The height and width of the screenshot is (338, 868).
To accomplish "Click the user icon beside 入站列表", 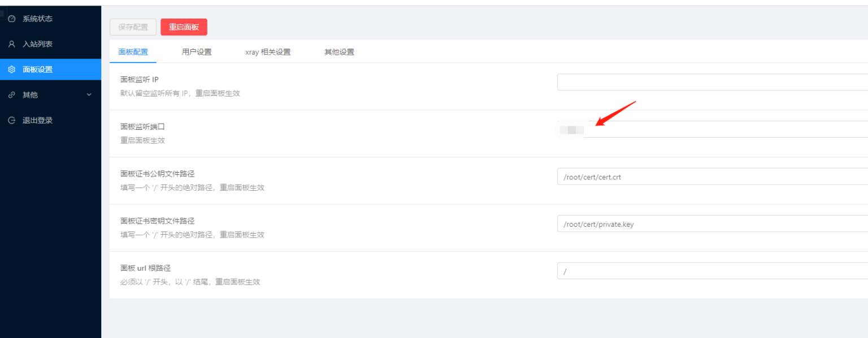I will (12, 44).
